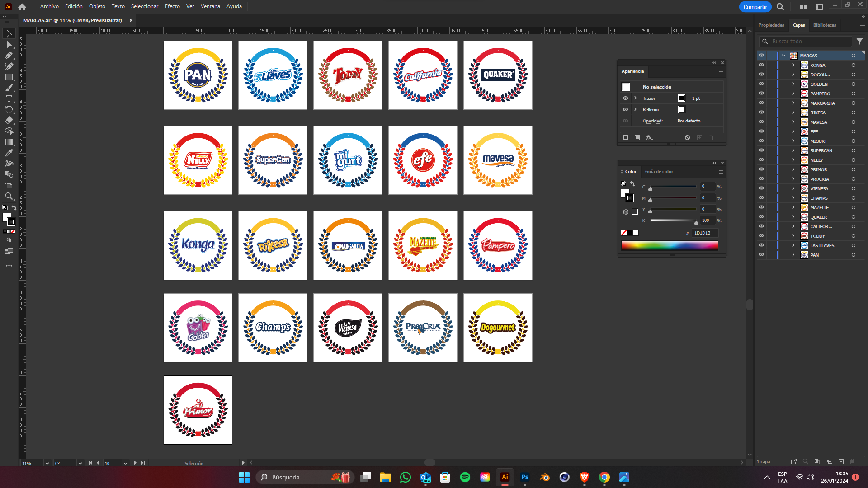Select the Pen tool
Image resolution: width=868 pixels, height=488 pixels.
click(x=9, y=55)
